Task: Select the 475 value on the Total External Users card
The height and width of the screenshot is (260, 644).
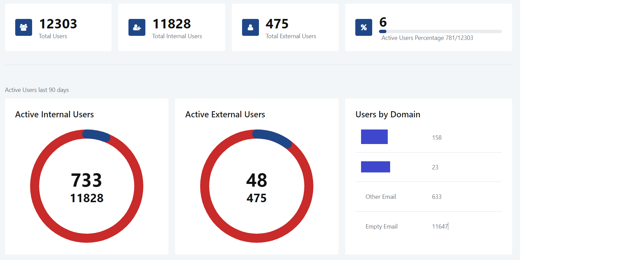Action: 277,24
